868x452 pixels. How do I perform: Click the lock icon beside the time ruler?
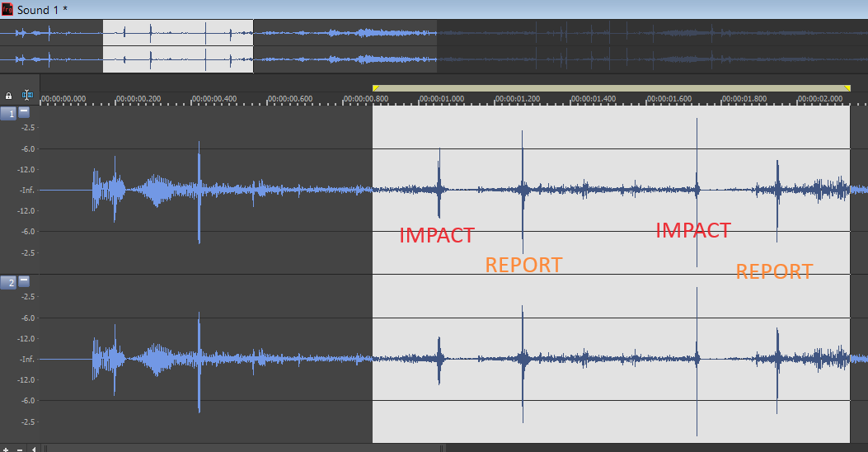click(8, 96)
